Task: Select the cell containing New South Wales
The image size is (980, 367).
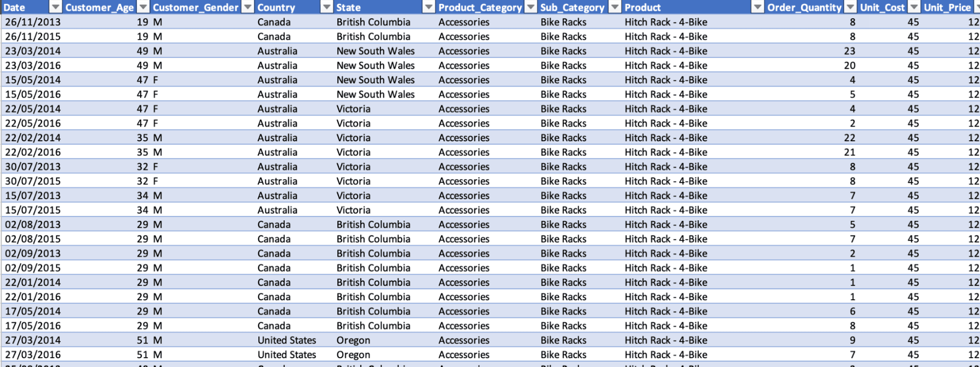Action: [x=375, y=51]
